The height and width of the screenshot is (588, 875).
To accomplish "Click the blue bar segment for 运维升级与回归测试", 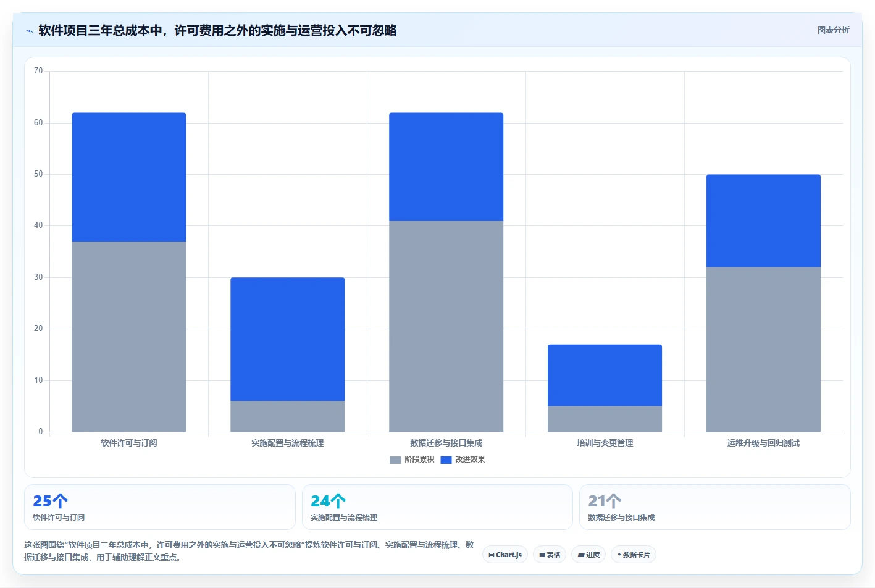I will (764, 220).
